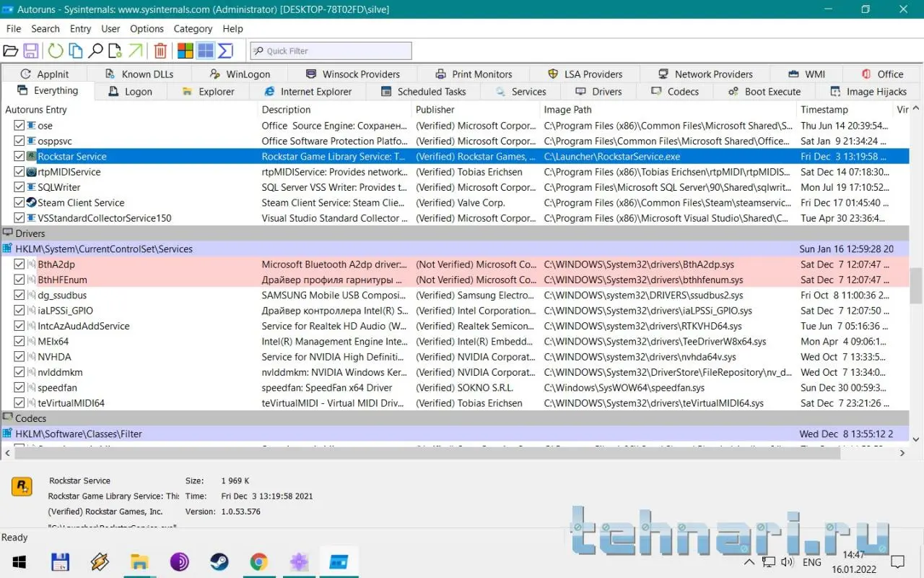Image resolution: width=924 pixels, height=578 pixels.
Task: Select the HKLM\System\CurrentControlSet\Services row
Action: (455, 249)
